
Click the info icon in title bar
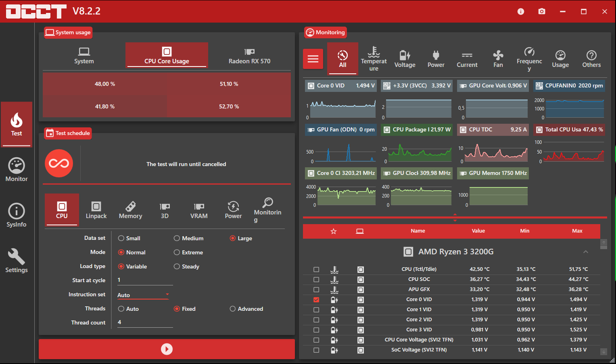pyautogui.click(x=521, y=11)
